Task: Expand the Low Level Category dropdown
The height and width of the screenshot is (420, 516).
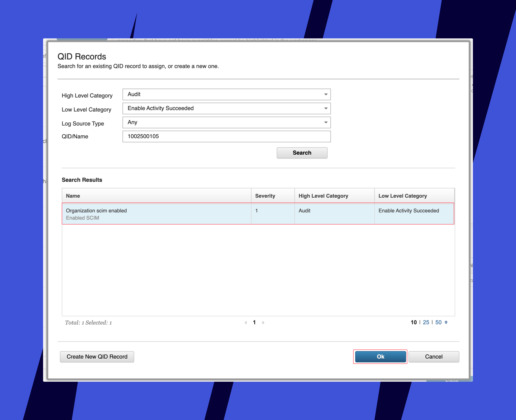Action: [x=226, y=108]
